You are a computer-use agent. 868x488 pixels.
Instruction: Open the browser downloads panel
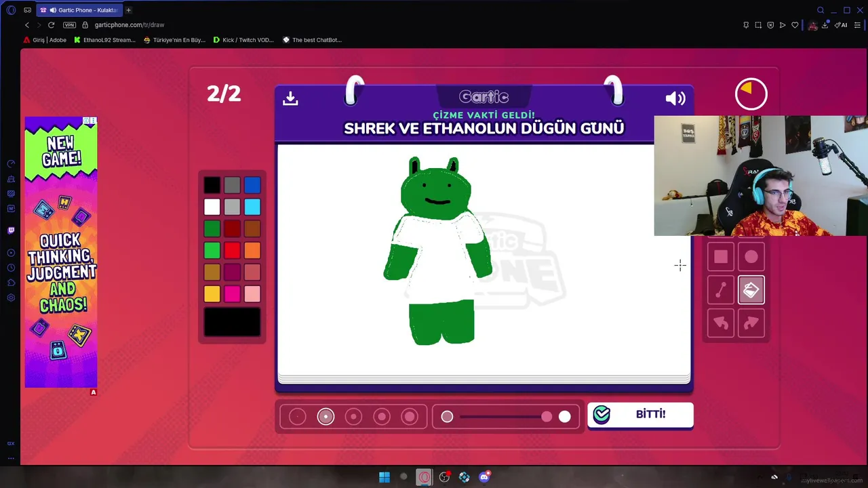point(825,25)
